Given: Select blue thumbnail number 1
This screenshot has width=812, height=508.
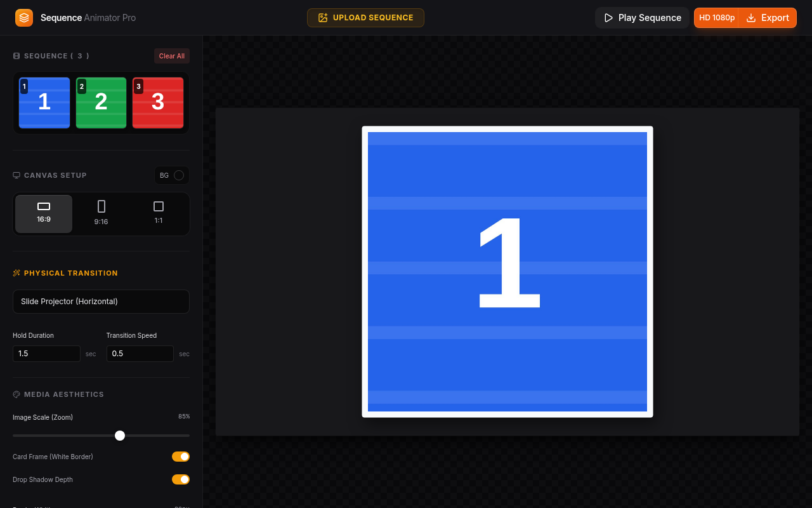Looking at the screenshot, I should click(44, 103).
